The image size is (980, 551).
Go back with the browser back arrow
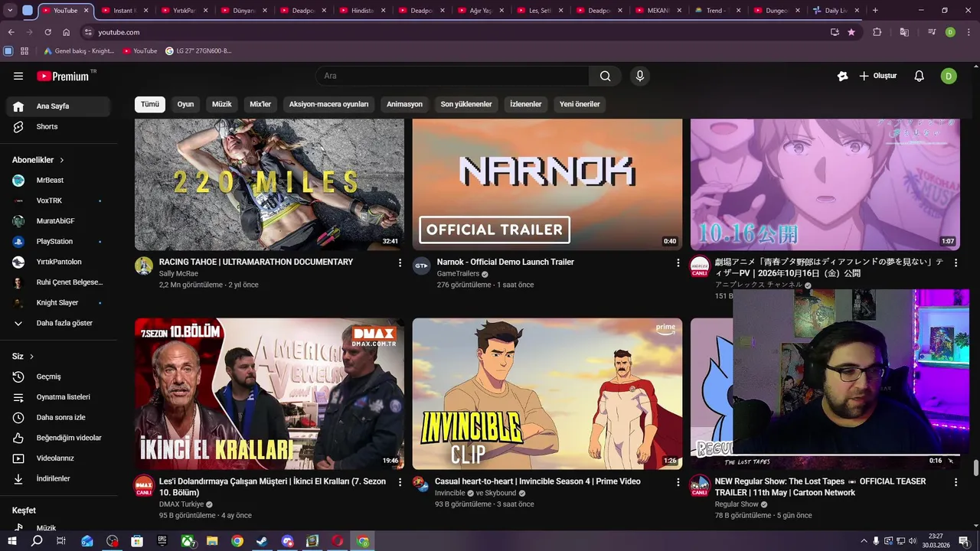pyautogui.click(x=11, y=32)
